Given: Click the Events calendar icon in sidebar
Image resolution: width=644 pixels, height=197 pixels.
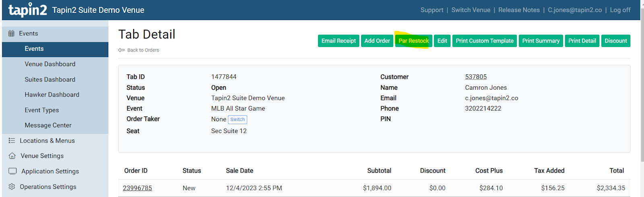Looking at the screenshot, I should (x=12, y=33).
